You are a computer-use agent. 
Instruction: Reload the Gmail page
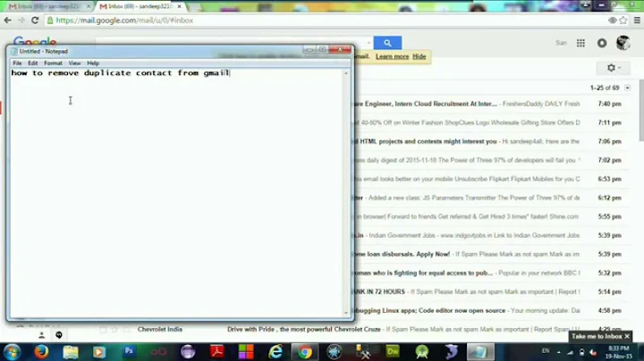pyautogui.click(x=35, y=20)
